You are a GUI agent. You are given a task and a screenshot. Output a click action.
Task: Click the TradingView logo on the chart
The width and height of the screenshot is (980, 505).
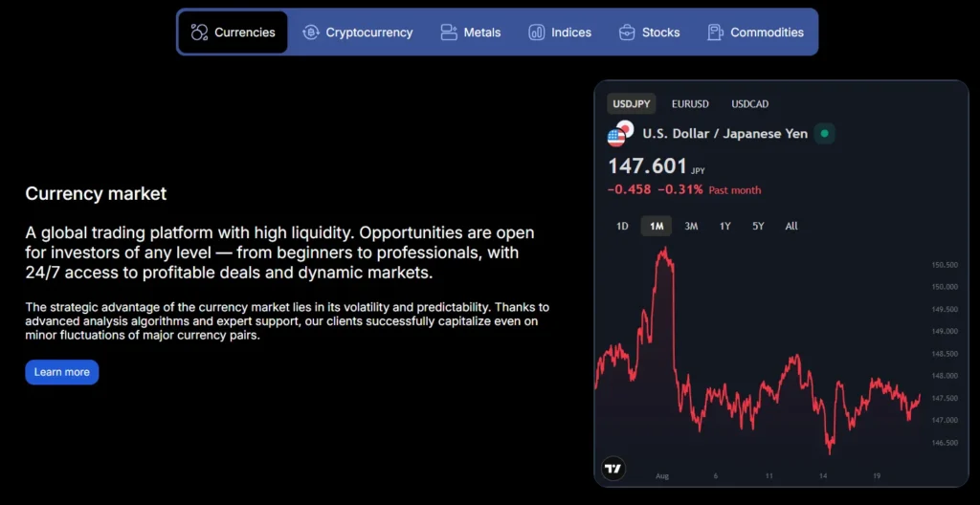tap(613, 469)
